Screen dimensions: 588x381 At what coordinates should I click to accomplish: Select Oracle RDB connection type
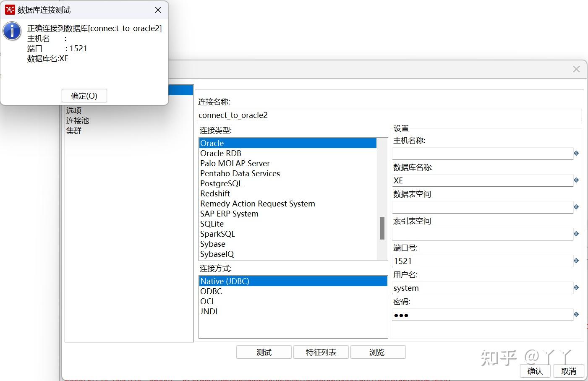coord(288,153)
